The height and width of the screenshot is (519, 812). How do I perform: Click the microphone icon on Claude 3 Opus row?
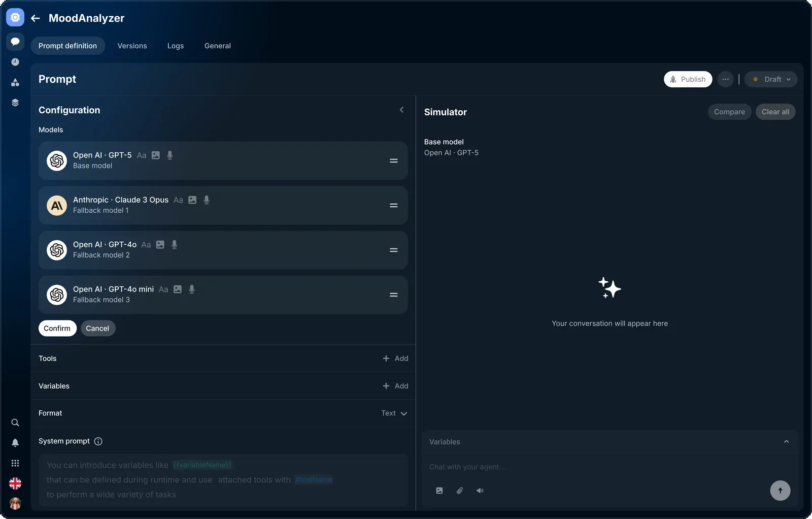(x=207, y=200)
